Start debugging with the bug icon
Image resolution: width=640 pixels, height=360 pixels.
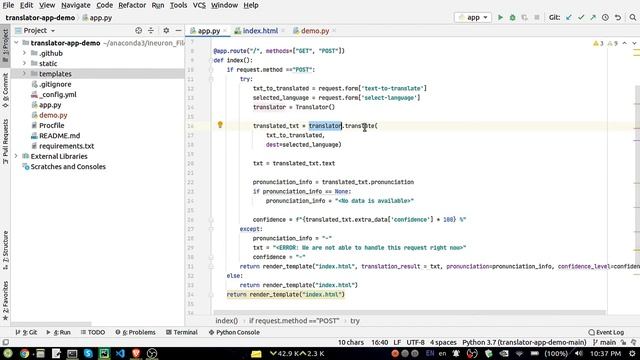click(x=512, y=18)
